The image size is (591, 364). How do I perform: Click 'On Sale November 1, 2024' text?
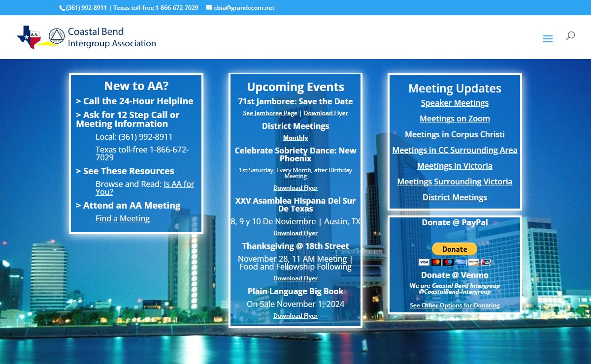(295, 304)
